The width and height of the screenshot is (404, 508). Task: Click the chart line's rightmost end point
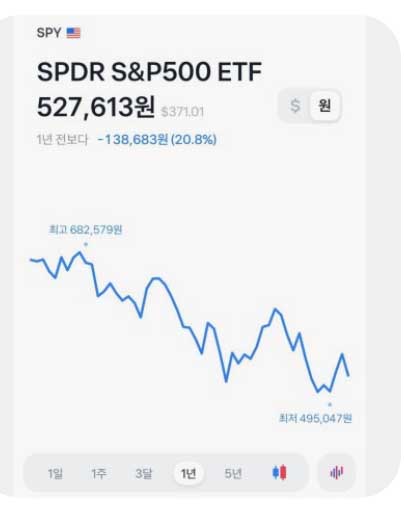(349, 376)
